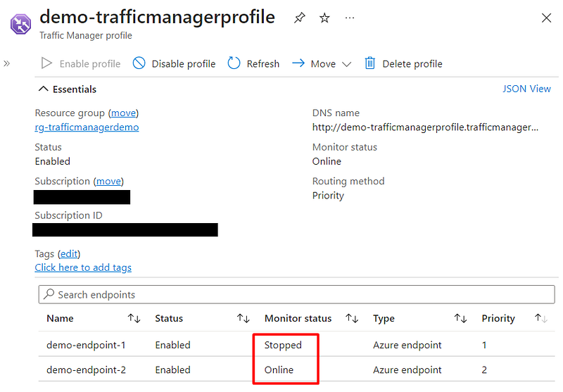
Task: Click Disable profile
Action: (174, 63)
